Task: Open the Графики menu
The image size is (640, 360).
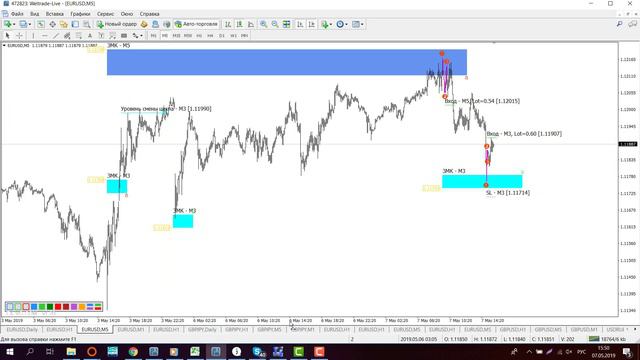Action: [x=80, y=14]
